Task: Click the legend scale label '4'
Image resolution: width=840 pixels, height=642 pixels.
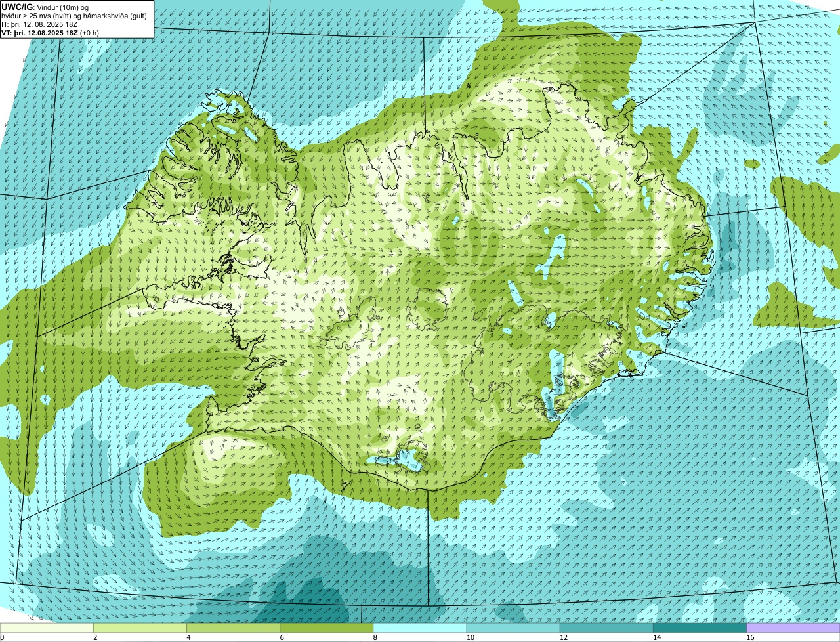Action: click(188, 637)
